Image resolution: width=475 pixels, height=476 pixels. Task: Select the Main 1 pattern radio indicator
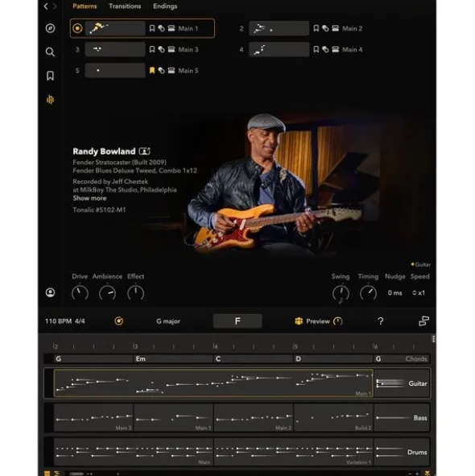click(77, 28)
